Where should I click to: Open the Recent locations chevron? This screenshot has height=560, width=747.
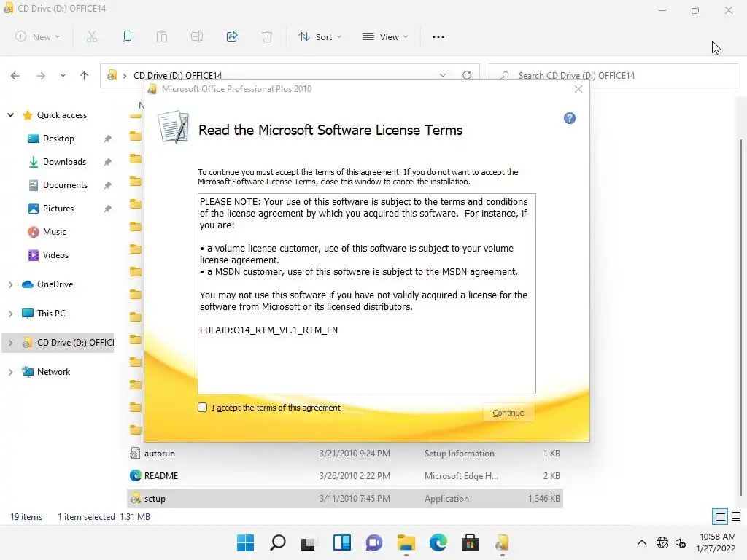click(x=63, y=76)
